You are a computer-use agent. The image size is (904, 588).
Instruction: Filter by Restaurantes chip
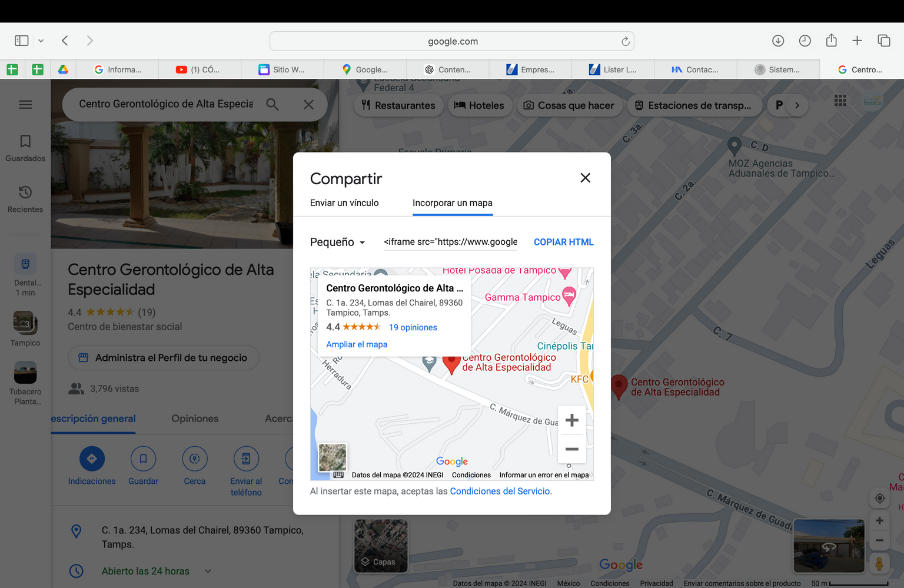398,105
